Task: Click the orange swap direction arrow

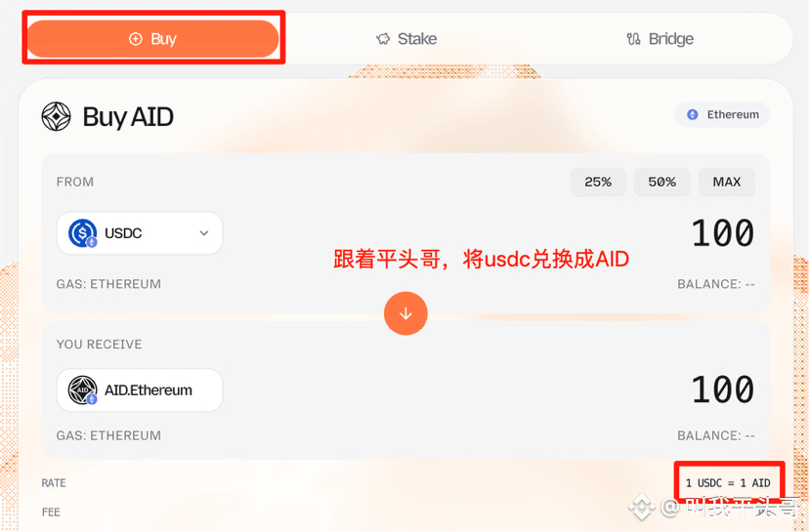Action: point(405,313)
